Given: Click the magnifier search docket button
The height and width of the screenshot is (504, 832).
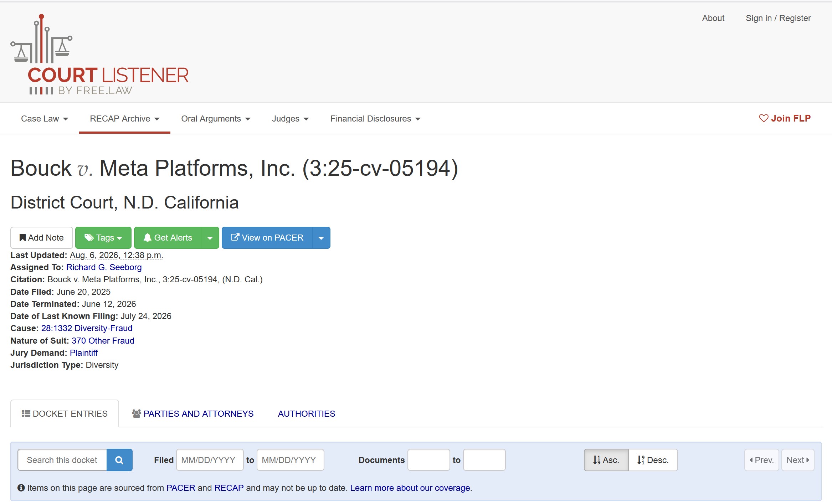Looking at the screenshot, I should (x=119, y=460).
